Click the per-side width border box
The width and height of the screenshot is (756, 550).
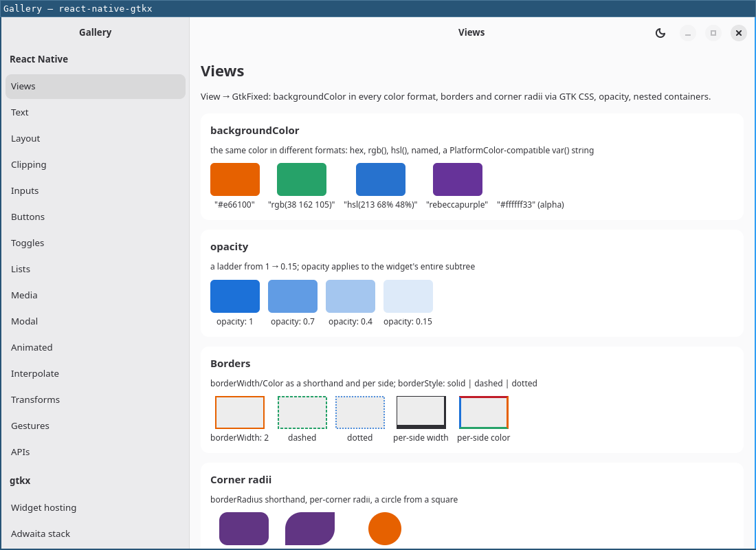(x=421, y=412)
